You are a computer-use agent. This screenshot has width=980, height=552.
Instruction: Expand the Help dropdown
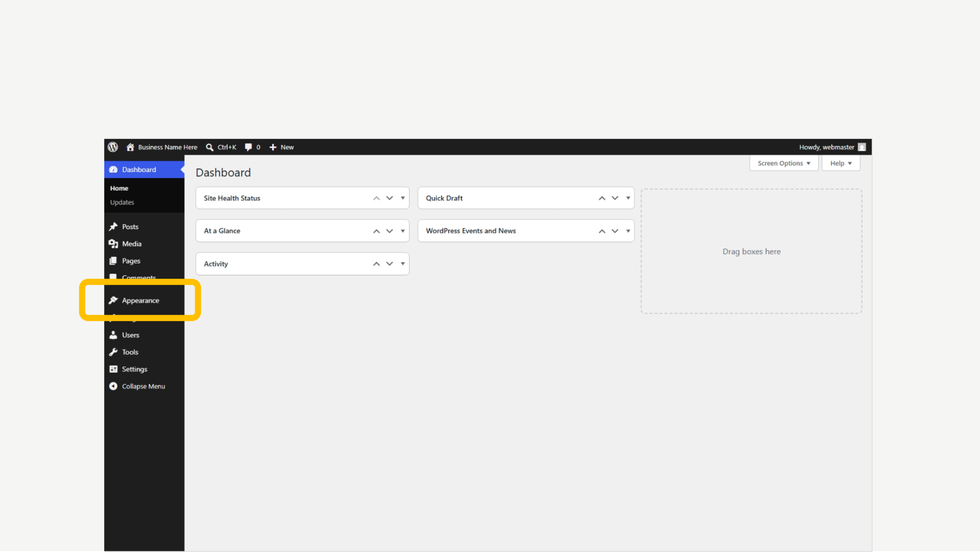point(841,163)
